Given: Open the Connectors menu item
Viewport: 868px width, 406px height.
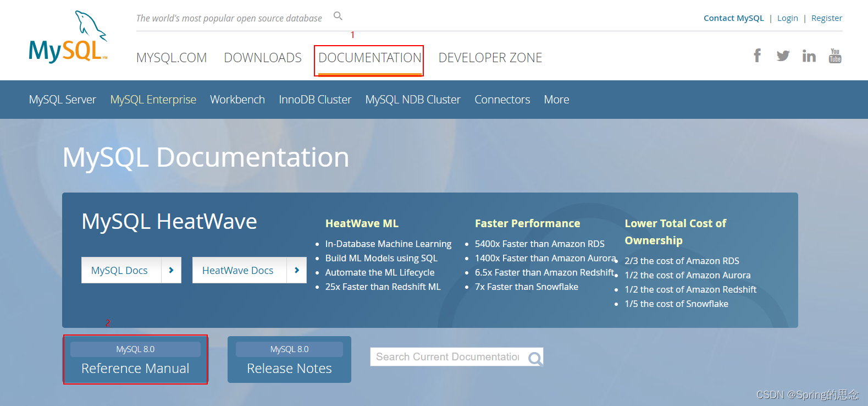Looking at the screenshot, I should coord(502,100).
